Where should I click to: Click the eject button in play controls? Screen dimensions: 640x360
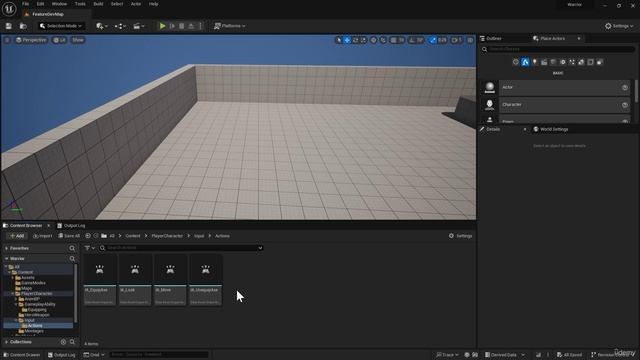191,26
